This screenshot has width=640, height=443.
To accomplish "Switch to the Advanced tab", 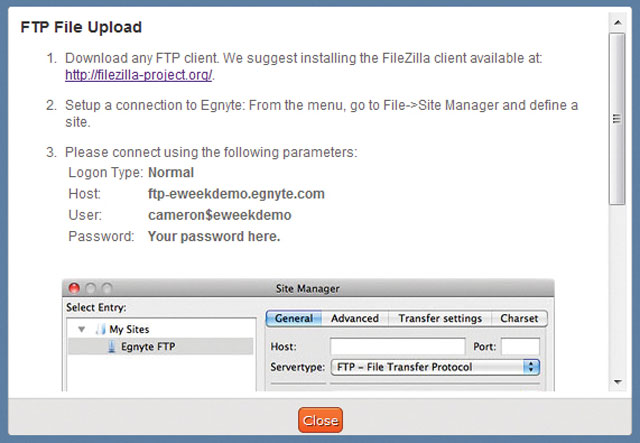I will tap(355, 318).
